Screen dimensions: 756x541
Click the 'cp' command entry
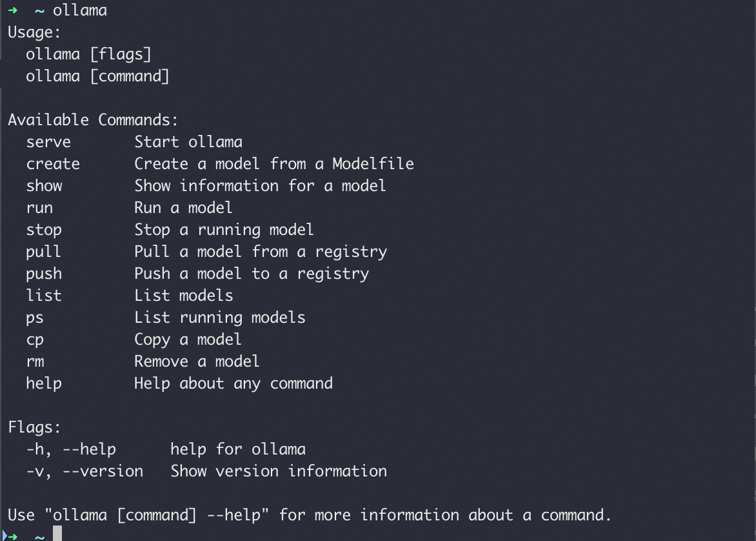pos(35,340)
